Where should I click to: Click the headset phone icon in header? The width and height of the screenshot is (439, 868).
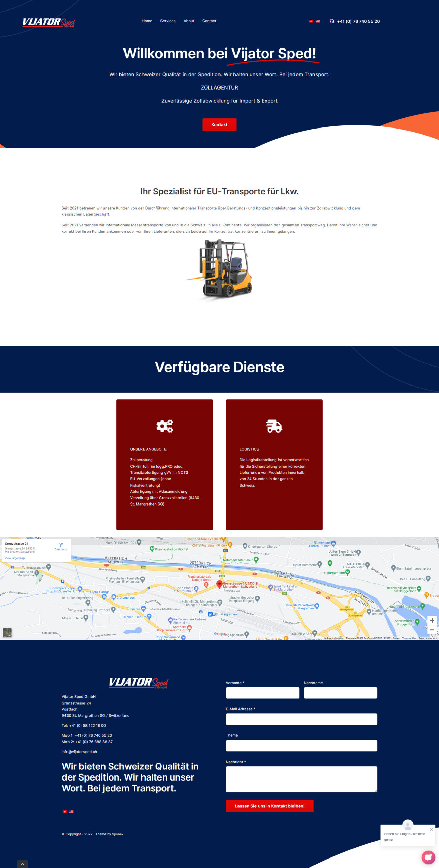[x=332, y=21]
